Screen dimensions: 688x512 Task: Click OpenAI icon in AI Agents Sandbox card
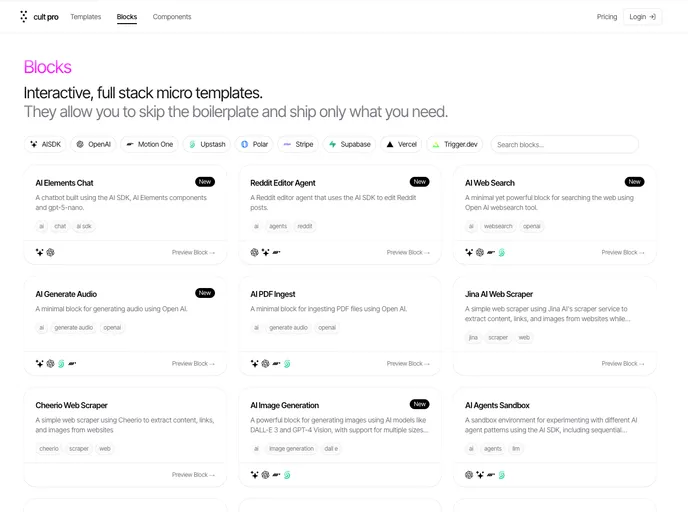point(469,475)
